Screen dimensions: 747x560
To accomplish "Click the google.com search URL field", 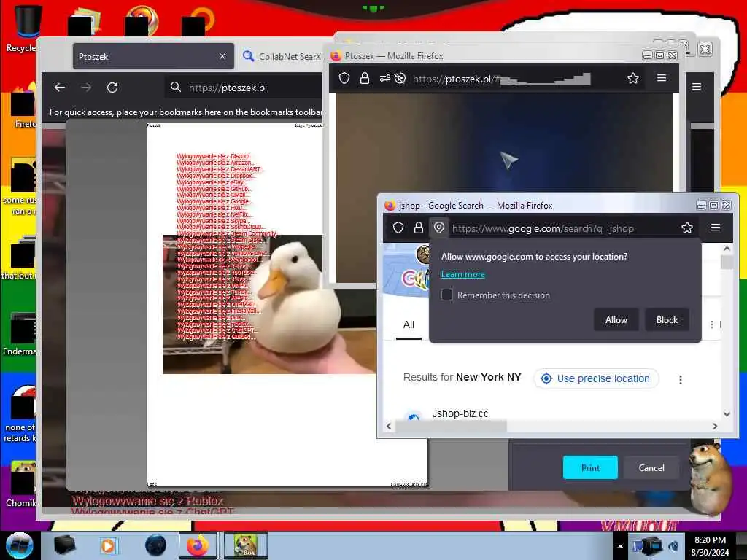I will pyautogui.click(x=543, y=228).
